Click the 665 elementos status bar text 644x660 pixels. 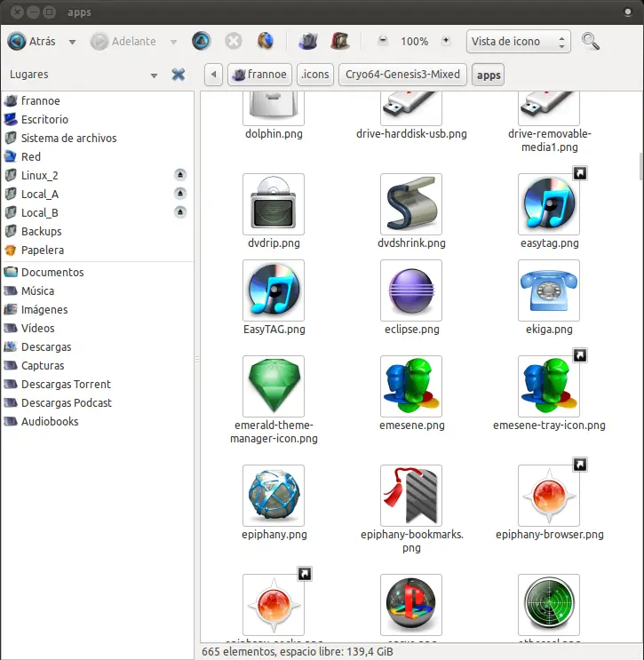coord(298,652)
